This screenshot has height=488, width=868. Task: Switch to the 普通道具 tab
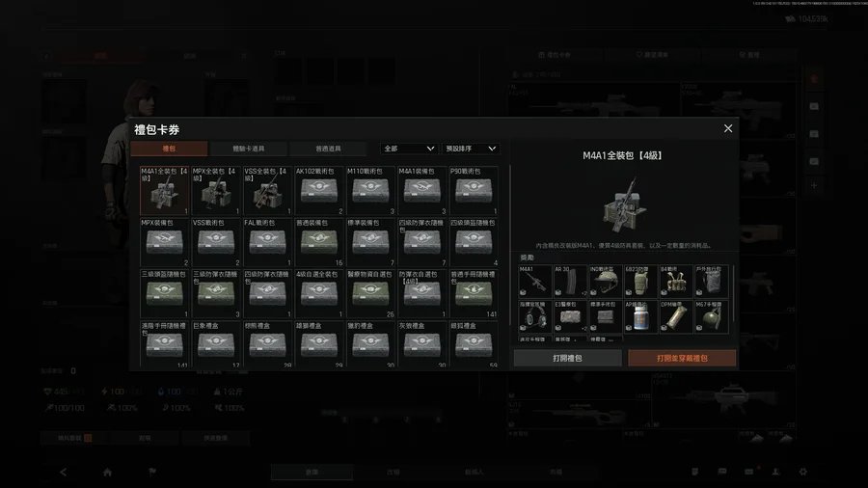pyautogui.click(x=328, y=149)
